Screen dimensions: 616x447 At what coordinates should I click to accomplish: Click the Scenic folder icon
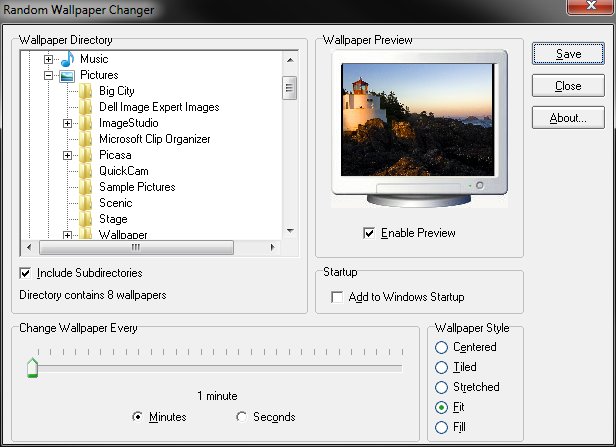point(86,203)
